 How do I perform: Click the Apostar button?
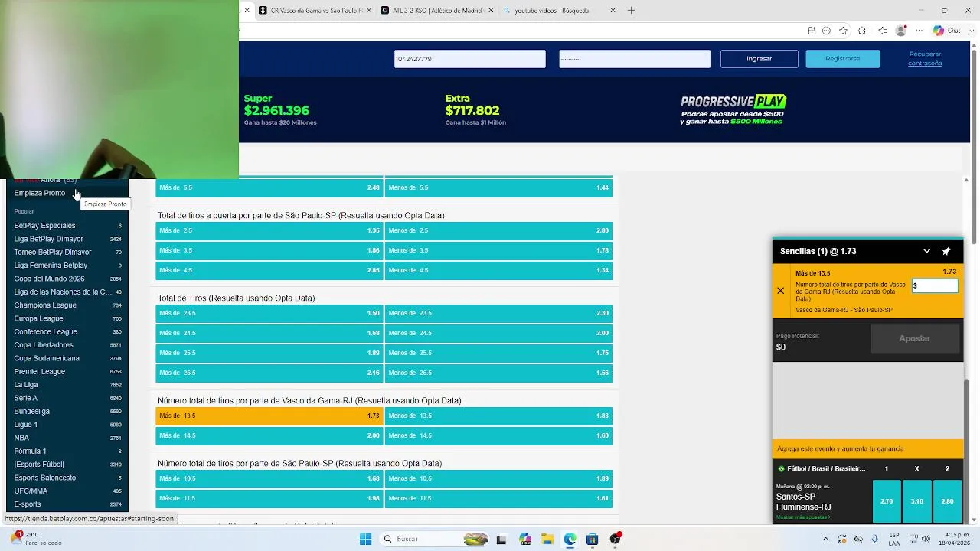915,338
